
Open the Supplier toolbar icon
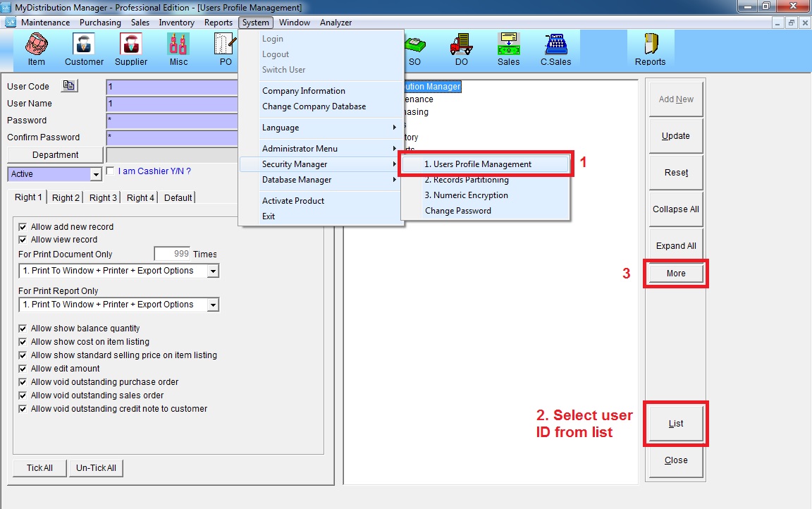click(x=131, y=49)
